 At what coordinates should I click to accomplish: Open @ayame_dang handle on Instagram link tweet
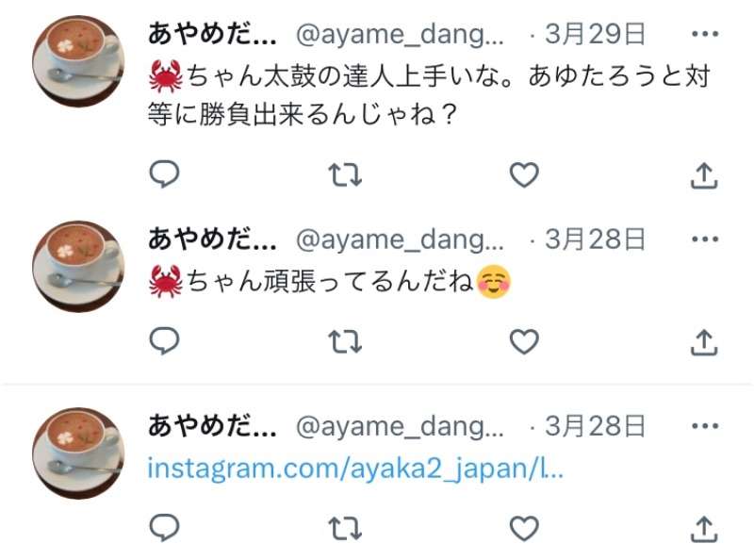[400, 427]
